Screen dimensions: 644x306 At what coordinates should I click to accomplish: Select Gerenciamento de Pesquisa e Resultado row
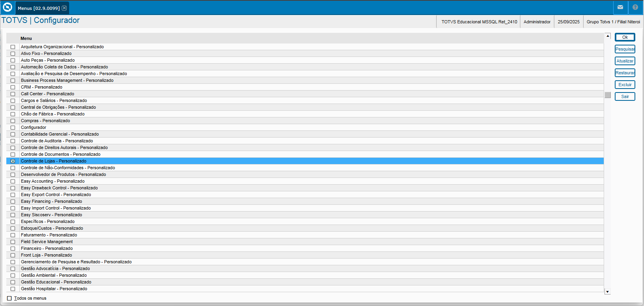click(305, 262)
